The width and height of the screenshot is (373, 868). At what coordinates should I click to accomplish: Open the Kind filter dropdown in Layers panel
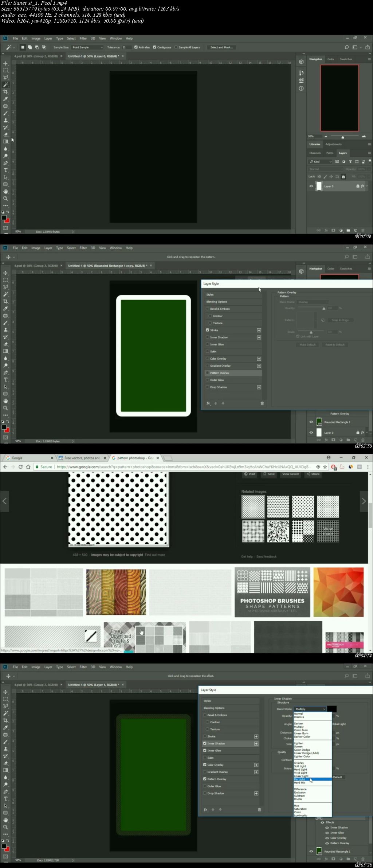point(321,161)
